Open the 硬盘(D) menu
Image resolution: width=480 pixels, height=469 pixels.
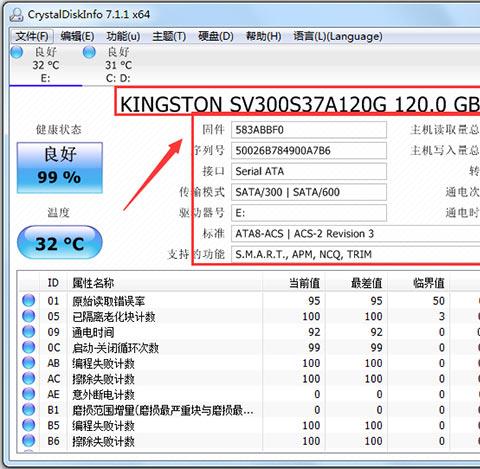click(x=216, y=36)
